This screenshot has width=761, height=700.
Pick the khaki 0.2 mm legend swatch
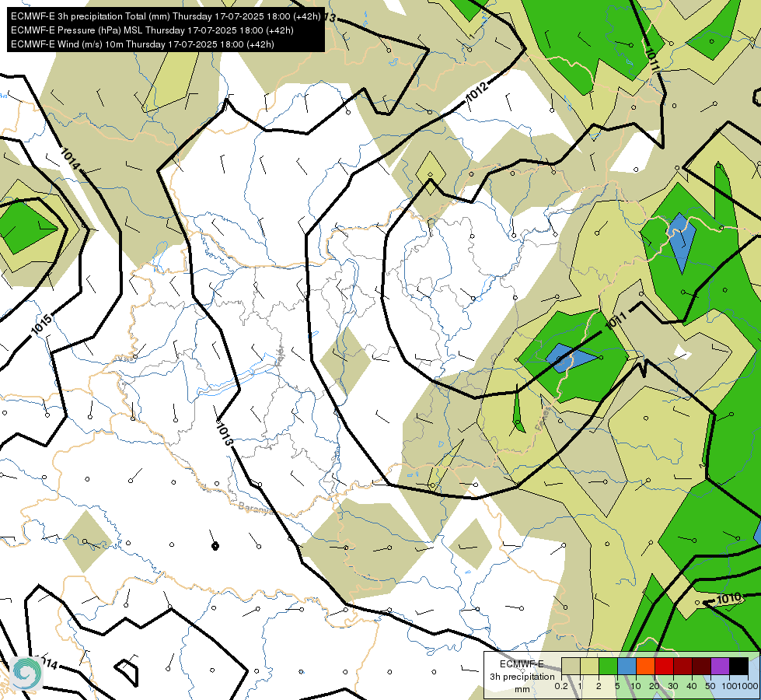pyautogui.click(x=571, y=667)
